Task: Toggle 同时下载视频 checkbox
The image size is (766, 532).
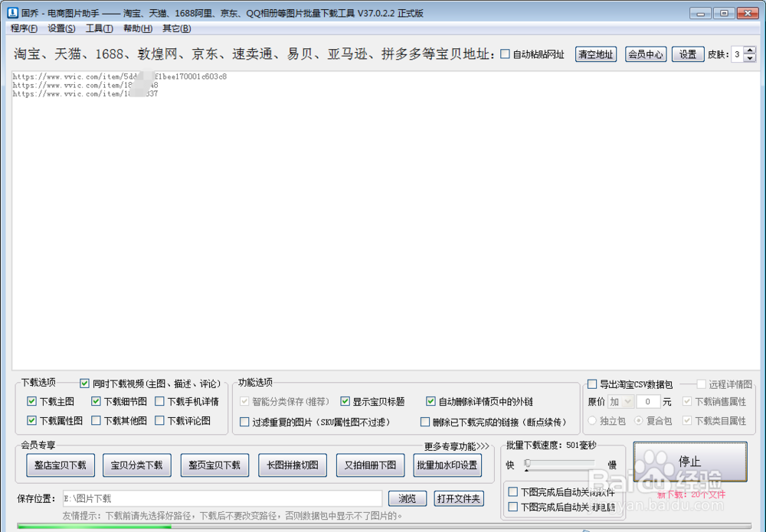Action: 84,383
